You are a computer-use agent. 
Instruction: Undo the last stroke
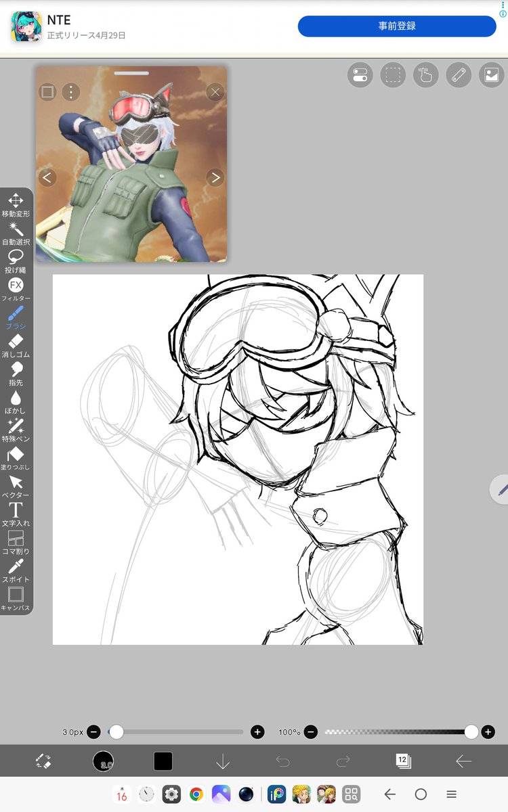[283, 761]
